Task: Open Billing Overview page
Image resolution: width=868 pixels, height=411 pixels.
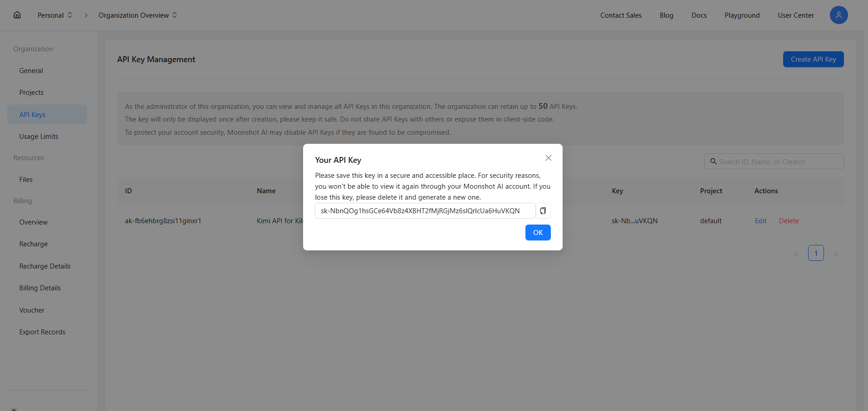Action: click(x=47, y=222)
